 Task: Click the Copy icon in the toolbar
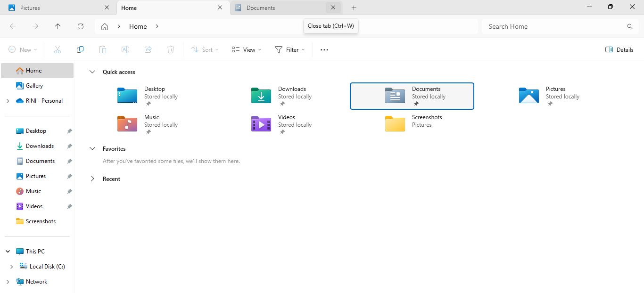[80, 49]
